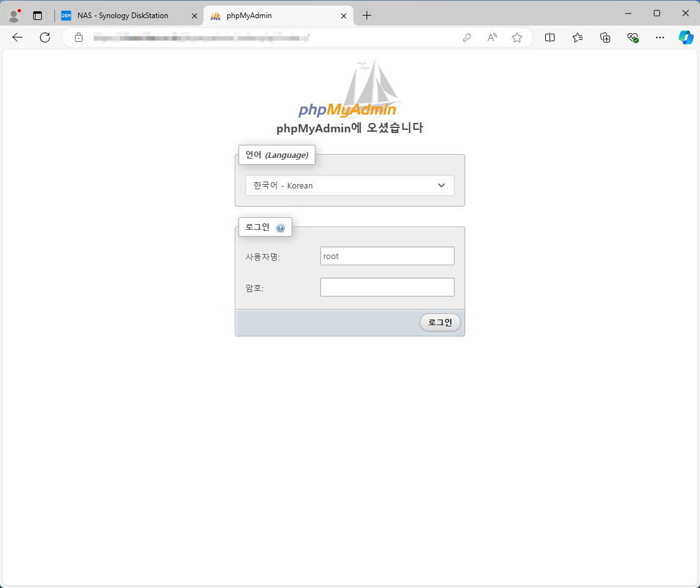The height and width of the screenshot is (588, 700).
Task: Close the phpMyAdmin tab
Action: (x=343, y=16)
